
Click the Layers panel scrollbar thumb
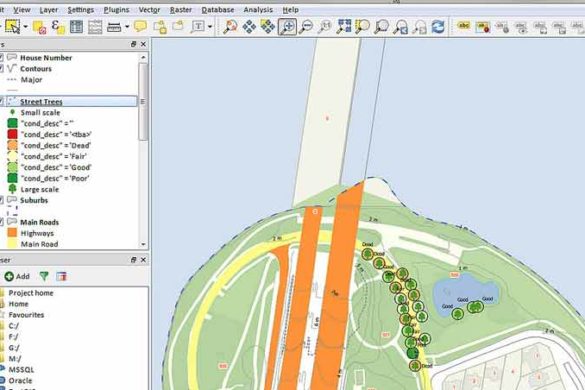tap(143, 102)
